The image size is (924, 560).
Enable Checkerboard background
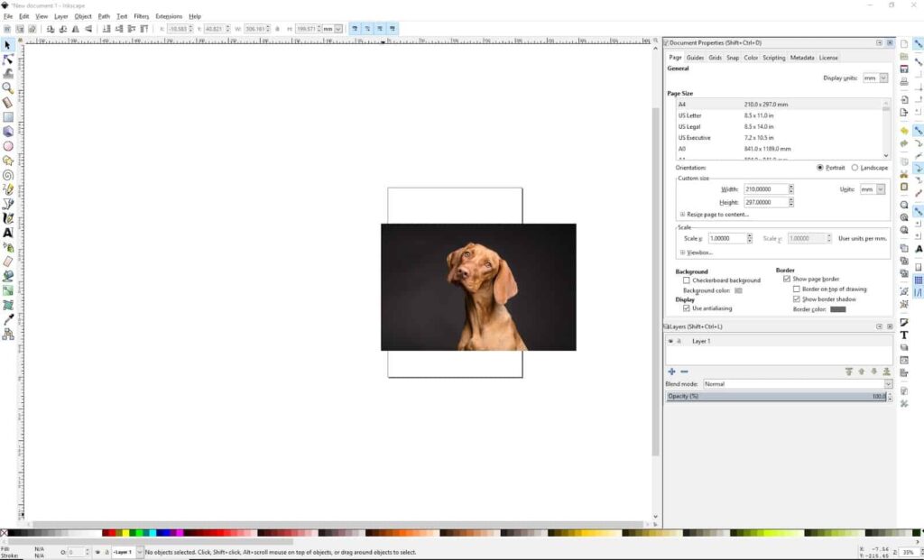tap(686, 280)
